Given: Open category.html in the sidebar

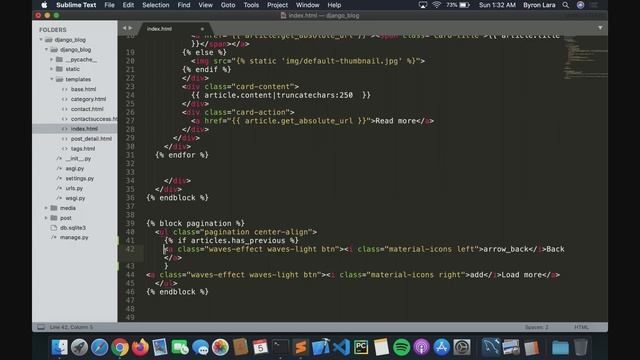Looking at the screenshot, I should 88,99.
